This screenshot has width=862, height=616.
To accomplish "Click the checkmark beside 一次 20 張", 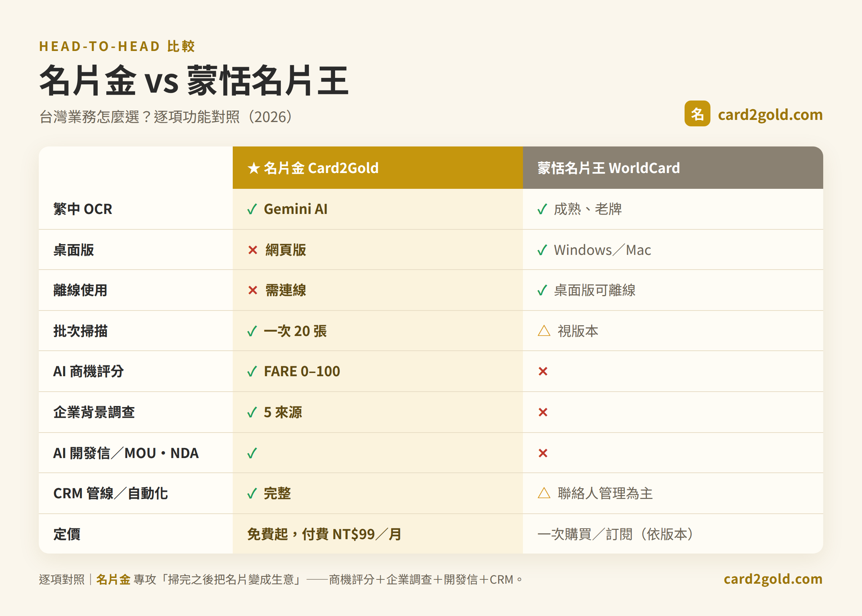I will [252, 331].
